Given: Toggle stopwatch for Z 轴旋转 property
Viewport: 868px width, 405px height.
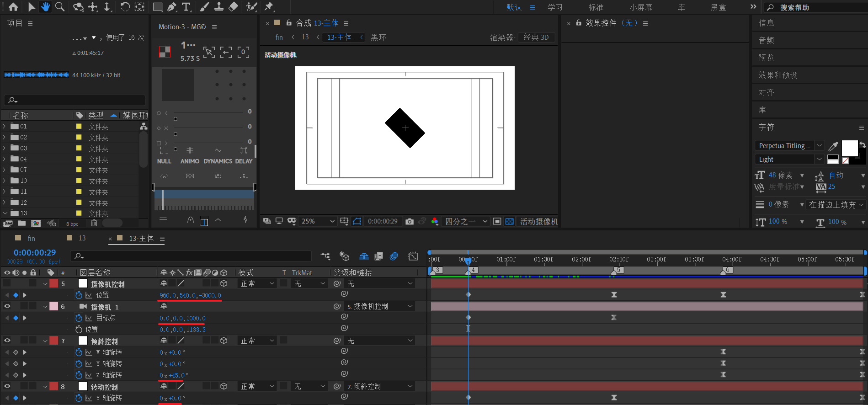Looking at the screenshot, I should tap(79, 375).
